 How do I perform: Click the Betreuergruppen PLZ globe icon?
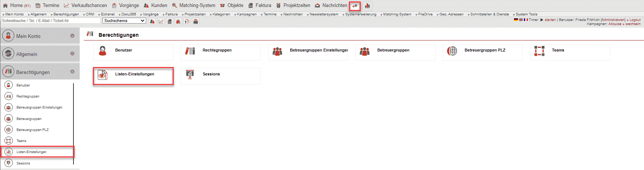click(452, 51)
